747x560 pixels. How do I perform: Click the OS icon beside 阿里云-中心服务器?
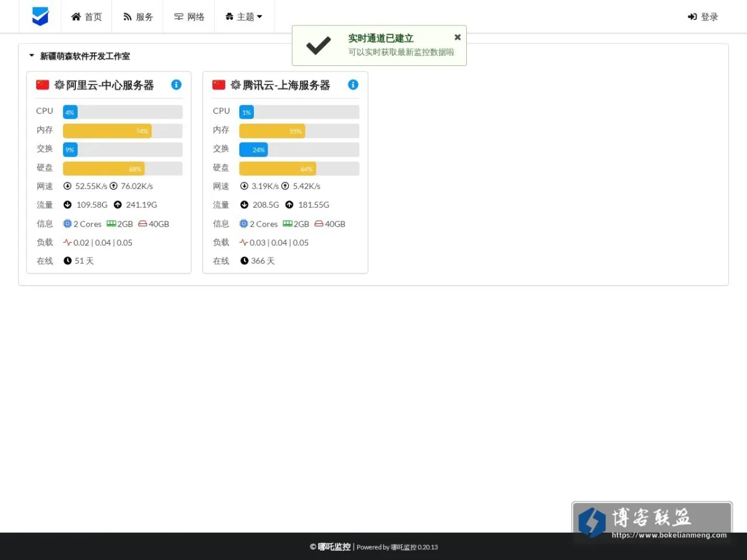pos(59,85)
